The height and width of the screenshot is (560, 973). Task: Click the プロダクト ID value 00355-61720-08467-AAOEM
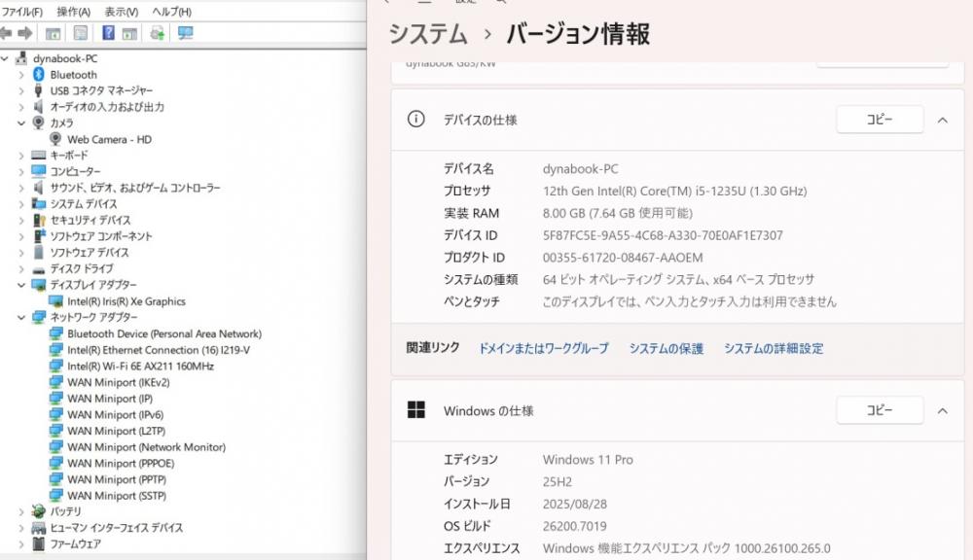pyautogui.click(x=623, y=258)
